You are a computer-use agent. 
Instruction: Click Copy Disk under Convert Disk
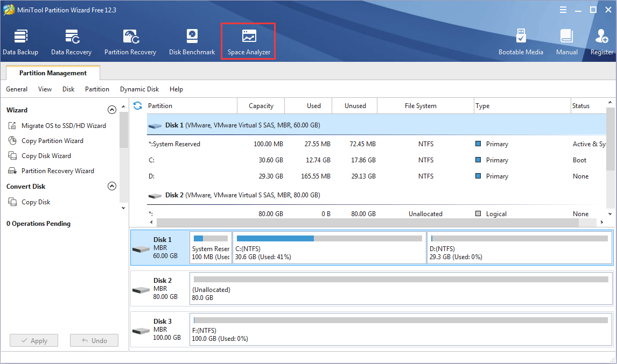36,202
